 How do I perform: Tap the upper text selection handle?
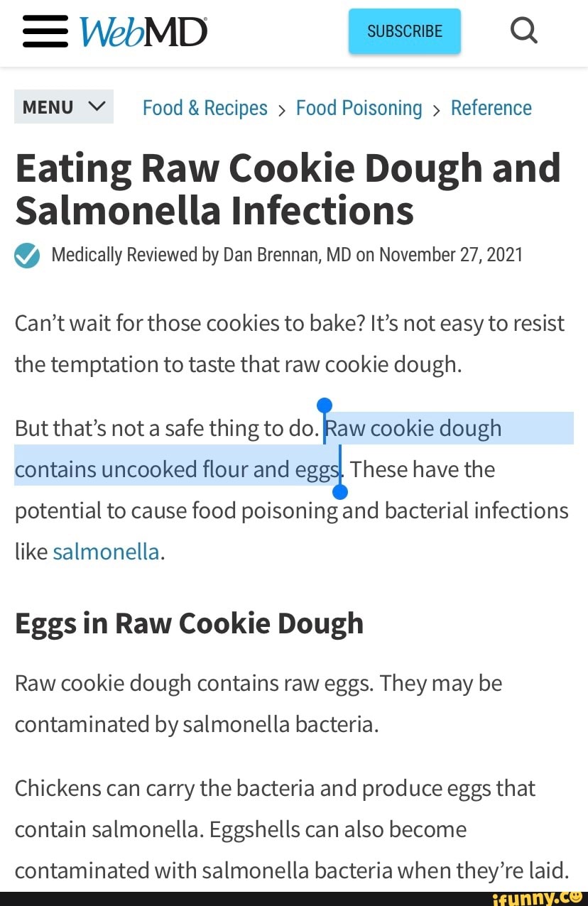tap(325, 405)
